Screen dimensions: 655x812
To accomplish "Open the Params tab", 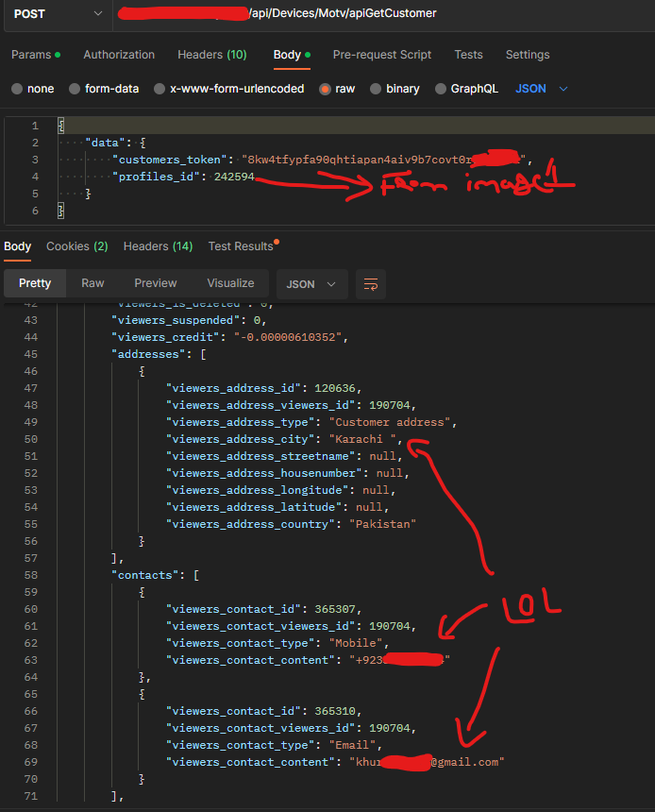I will coord(36,55).
